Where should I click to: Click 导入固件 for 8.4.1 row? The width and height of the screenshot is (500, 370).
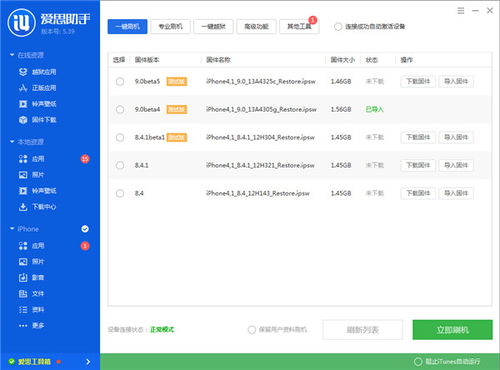pos(456,165)
